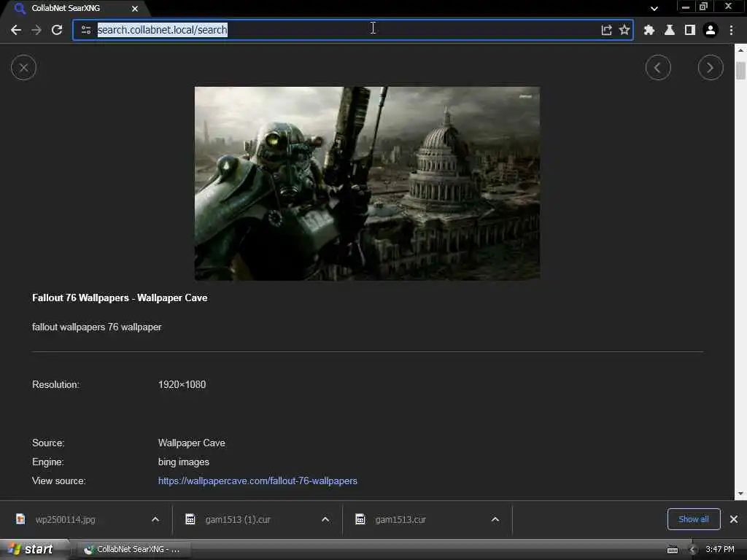Click the scrollbar down arrow
The width and height of the screenshot is (747, 560).
click(740, 494)
